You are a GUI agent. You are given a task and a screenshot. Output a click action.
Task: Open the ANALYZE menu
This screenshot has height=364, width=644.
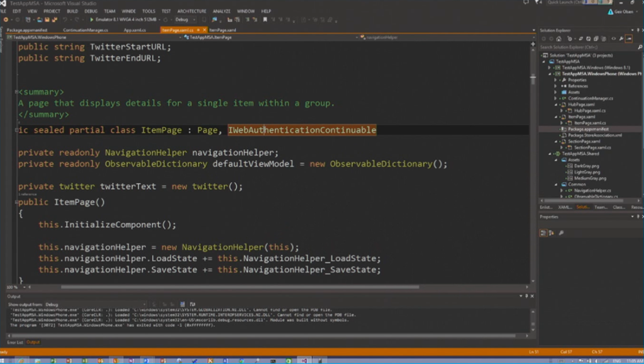pyautogui.click(x=221, y=11)
